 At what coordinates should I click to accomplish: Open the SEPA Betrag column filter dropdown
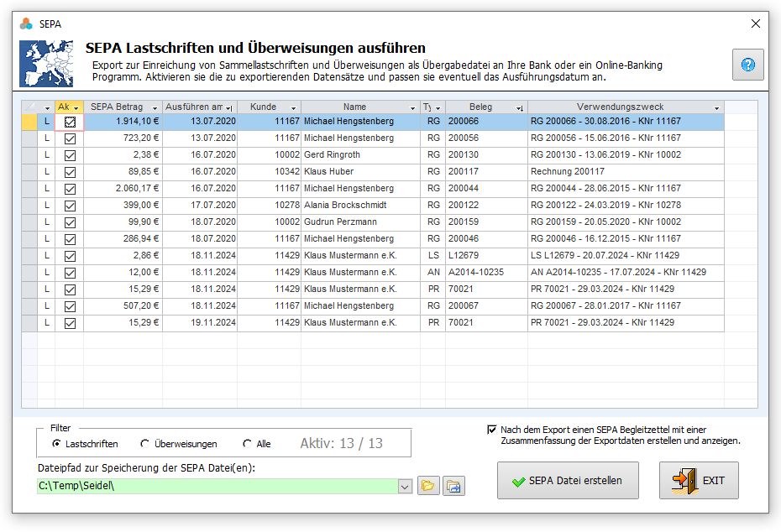point(155,108)
